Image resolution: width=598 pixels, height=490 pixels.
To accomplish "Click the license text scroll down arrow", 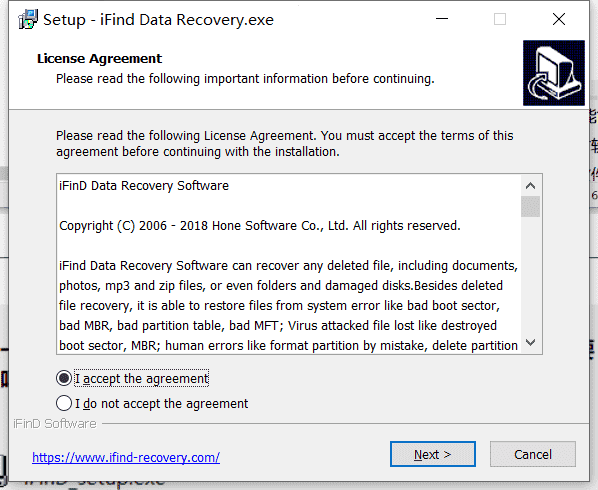I will [x=530, y=342].
